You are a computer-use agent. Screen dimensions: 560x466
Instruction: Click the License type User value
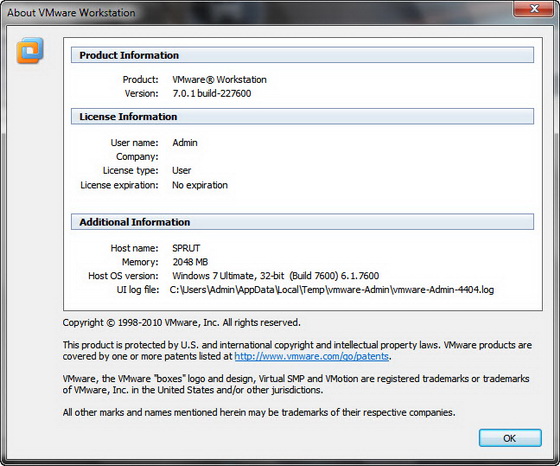(181, 171)
